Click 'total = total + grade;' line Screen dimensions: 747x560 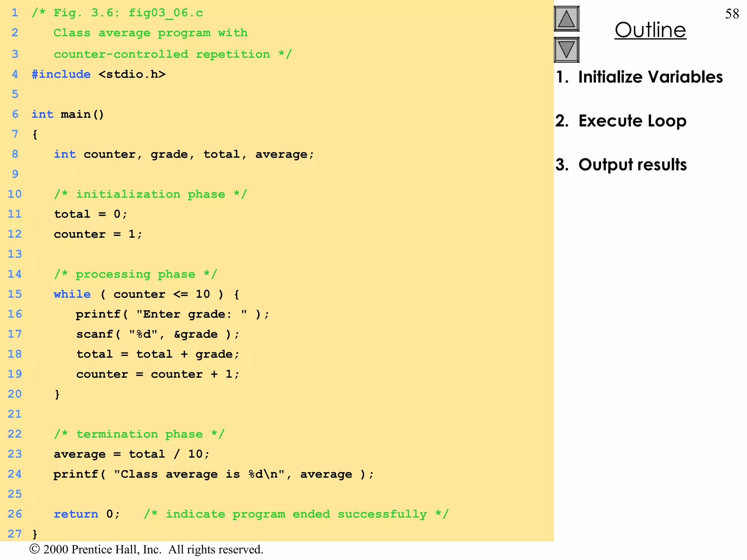point(158,354)
